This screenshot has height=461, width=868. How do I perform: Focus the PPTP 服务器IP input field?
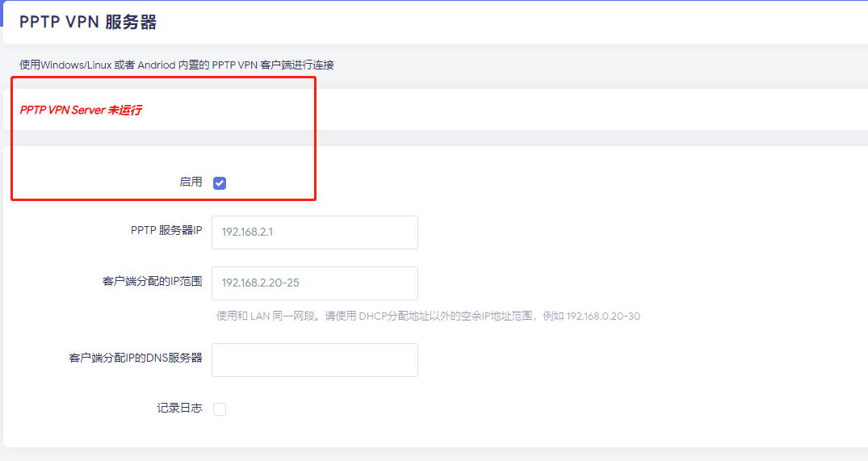click(x=314, y=233)
